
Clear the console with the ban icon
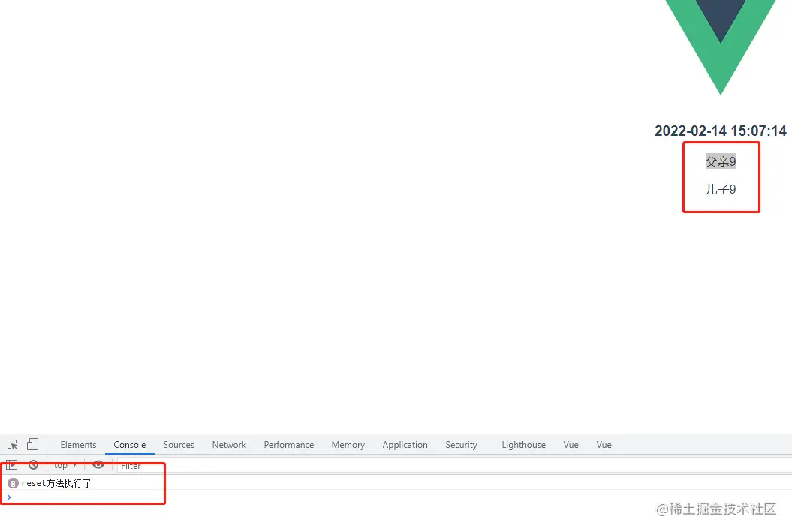(x=33, y=465)
